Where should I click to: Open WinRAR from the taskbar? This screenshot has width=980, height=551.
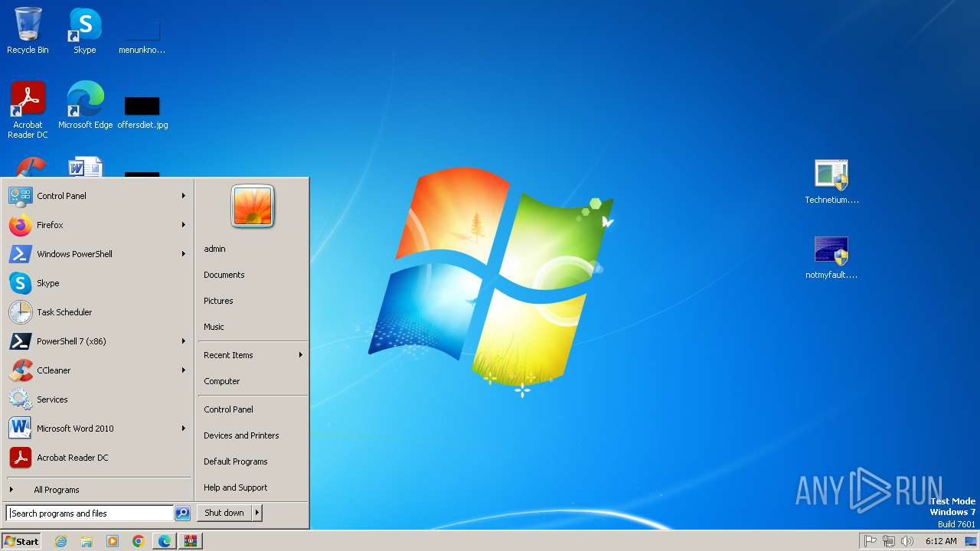coord(191,541)
